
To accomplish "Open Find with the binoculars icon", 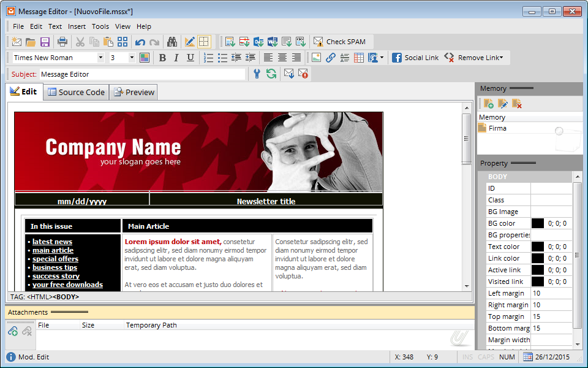I will (172, 42).
